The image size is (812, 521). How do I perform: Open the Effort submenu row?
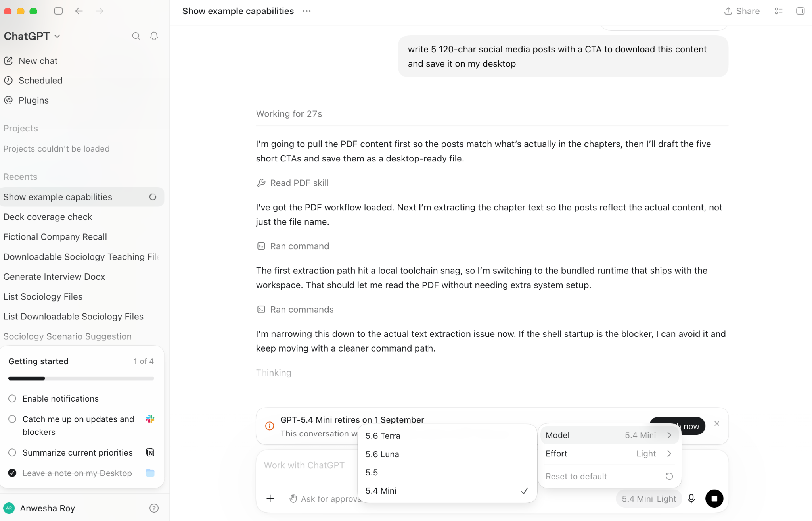609,454
